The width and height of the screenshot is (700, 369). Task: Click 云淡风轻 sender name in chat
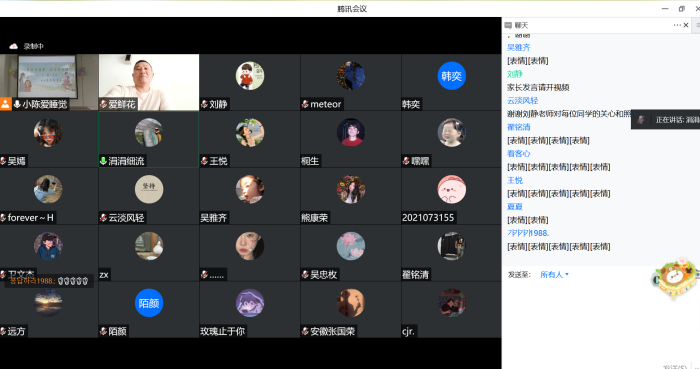[x=522, y=100]
